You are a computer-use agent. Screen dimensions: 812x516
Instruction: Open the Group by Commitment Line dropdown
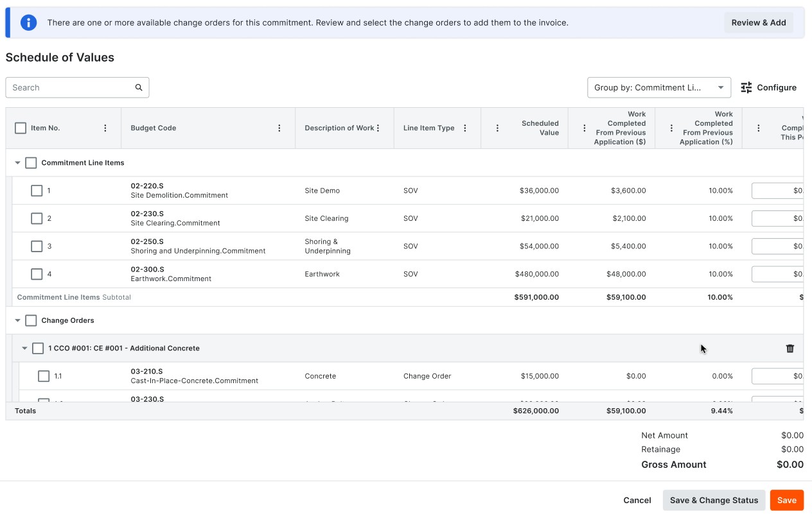coord(658,88)
